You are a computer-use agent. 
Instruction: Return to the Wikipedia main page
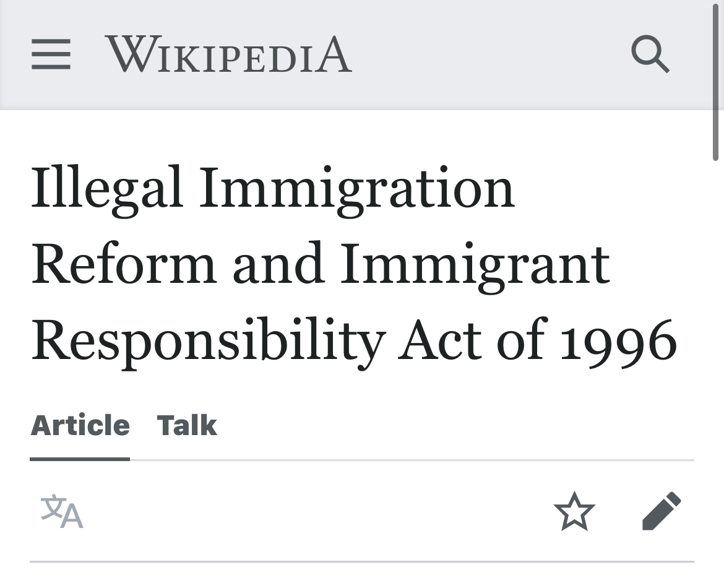228,55
